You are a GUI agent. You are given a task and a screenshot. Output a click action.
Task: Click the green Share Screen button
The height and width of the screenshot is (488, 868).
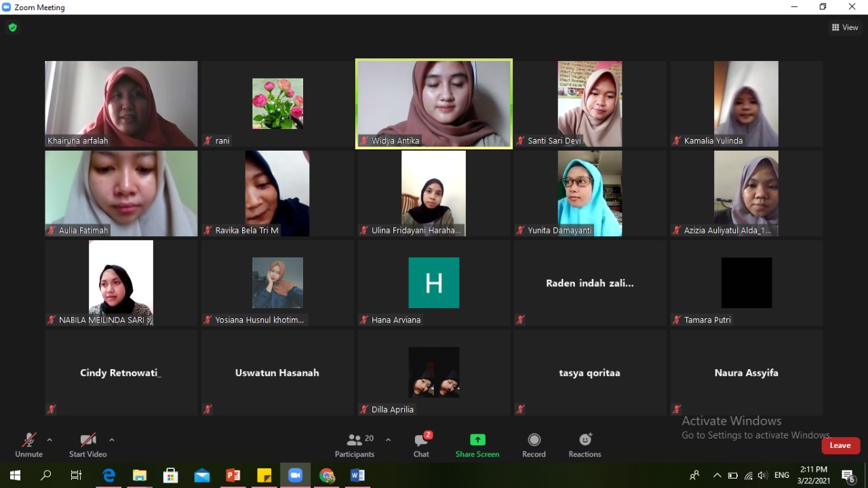click(477, 445)
